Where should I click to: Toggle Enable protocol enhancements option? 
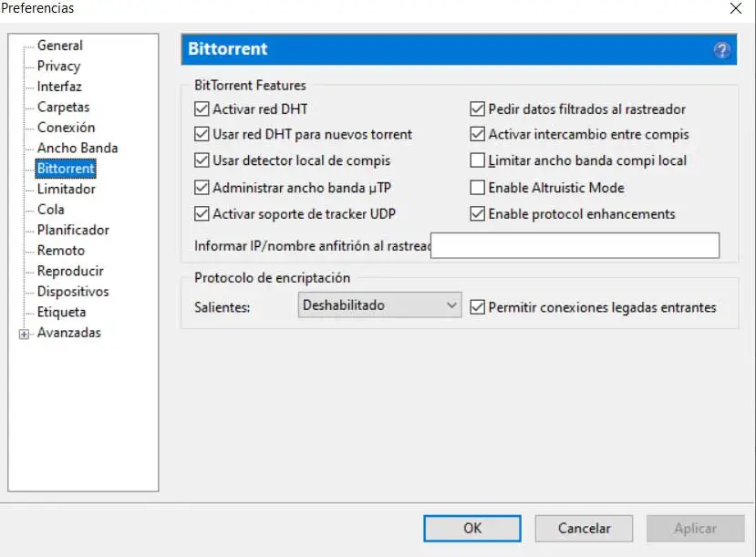(x=477, y=215)
